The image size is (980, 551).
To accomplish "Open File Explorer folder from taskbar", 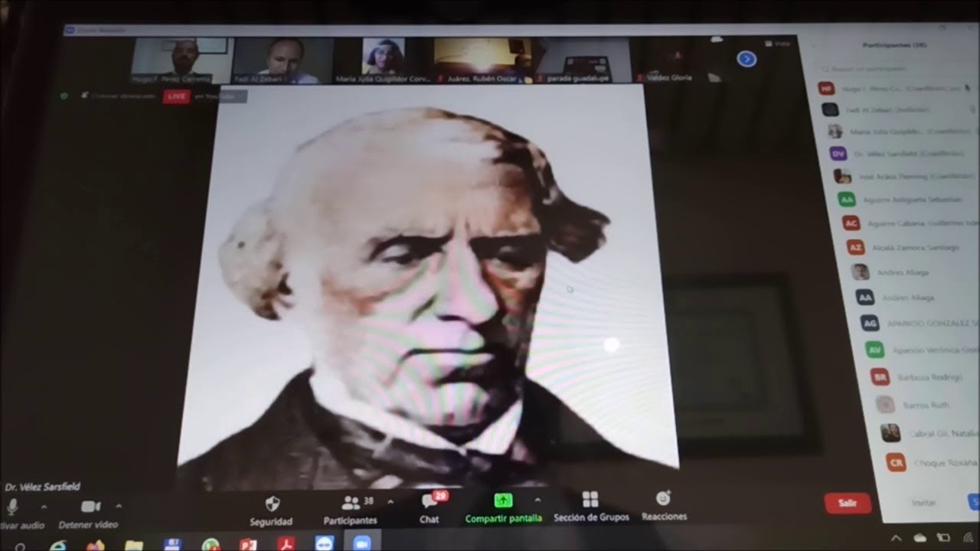I will [x=134, y=545].
